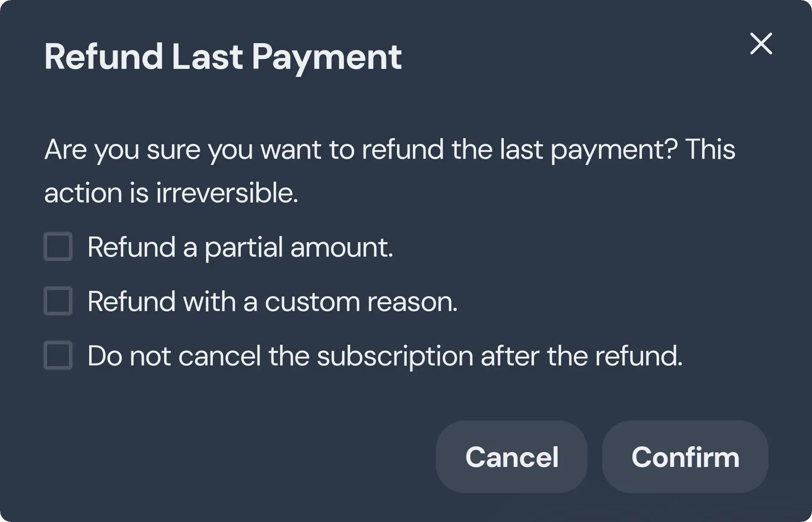This screenshot has height=522, width=812.
Task: Click the 'action is irreversible.' text line
Action: click(171, 192)
